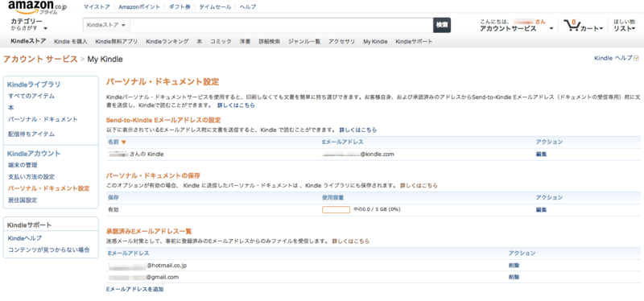Click Eメールアドレスを追加 link
The height and width of the screenshot is (301, 644).
coord(134,289)
